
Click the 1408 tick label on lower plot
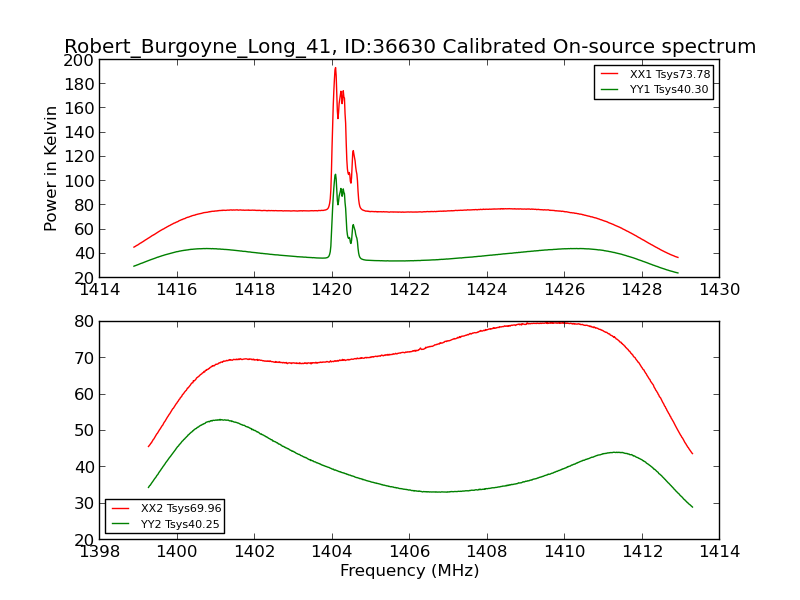pyautogui.click(x=487, y=552)
